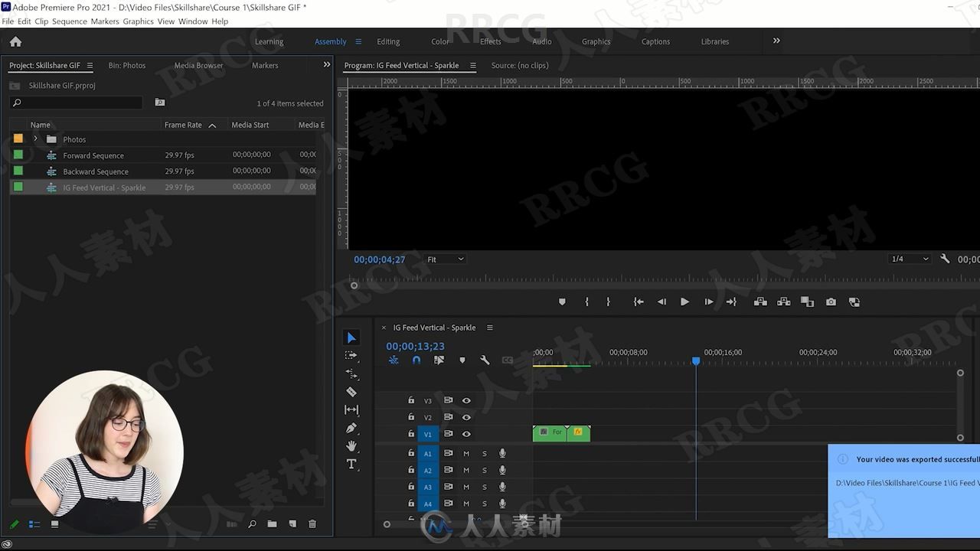This screenshot has height=551, width=980.
Task: Switch to Editing workspace
Action: [388, 41]
